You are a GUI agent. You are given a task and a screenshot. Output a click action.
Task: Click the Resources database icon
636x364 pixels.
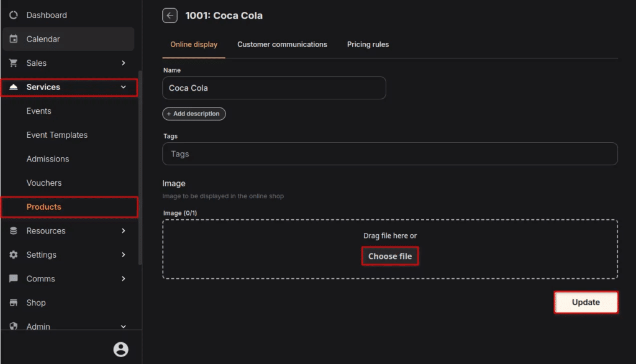tap(14, 231)
